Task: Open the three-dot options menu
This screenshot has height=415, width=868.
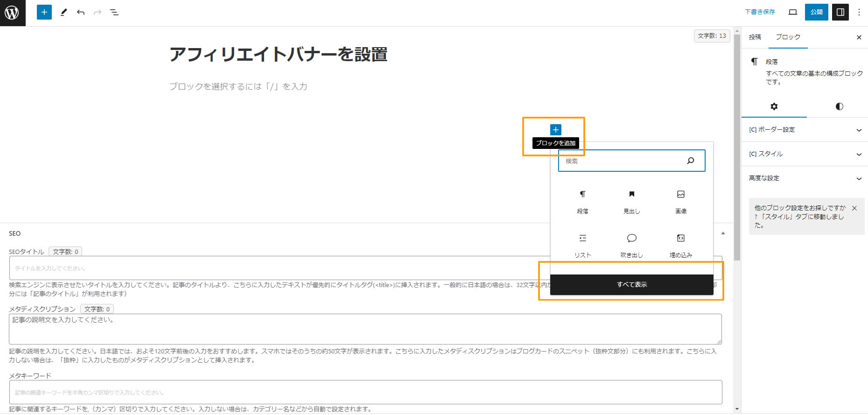Action: pyautogui.click(x=859, y=12)
